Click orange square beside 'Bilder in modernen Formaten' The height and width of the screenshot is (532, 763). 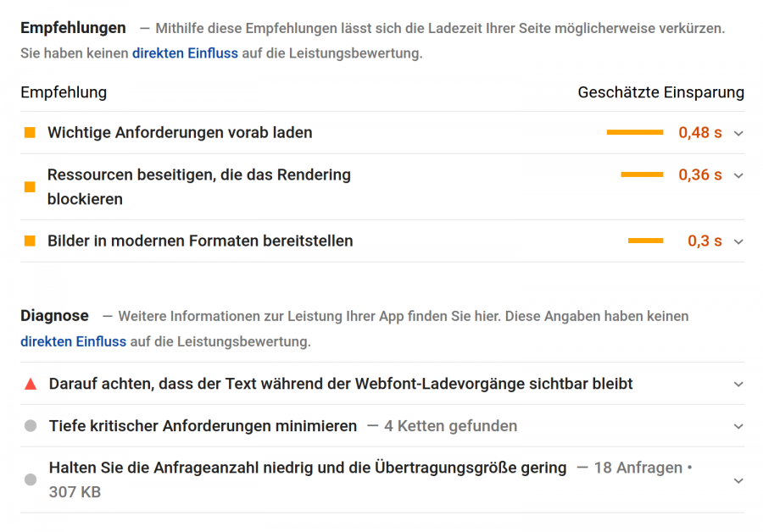[x=30, y=241]
